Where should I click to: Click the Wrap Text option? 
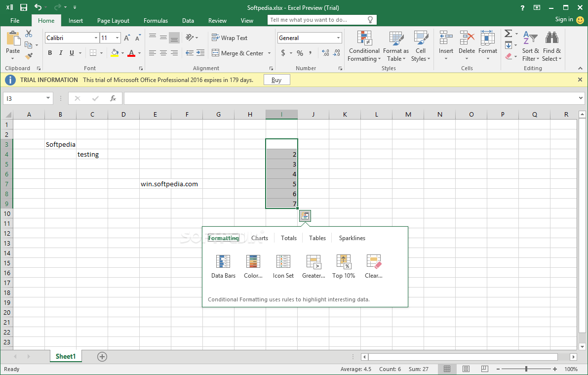point(229,38)
